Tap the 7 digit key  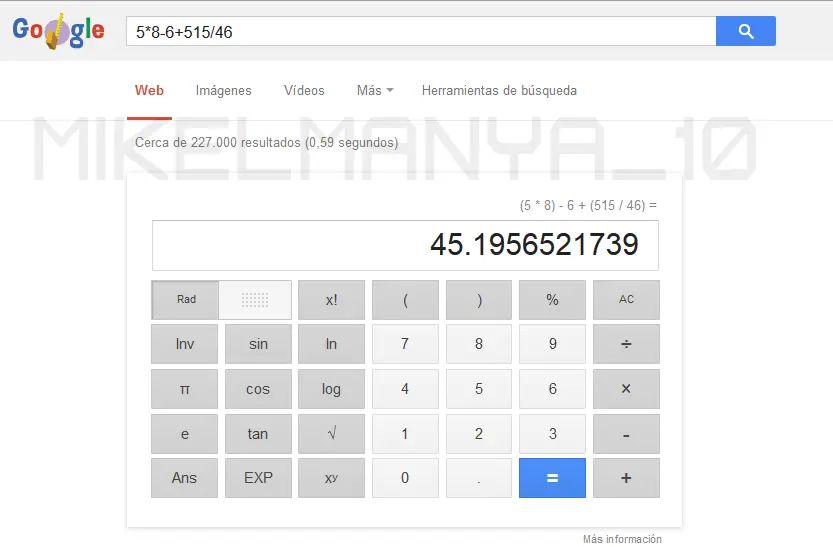[x=405, y=344]
